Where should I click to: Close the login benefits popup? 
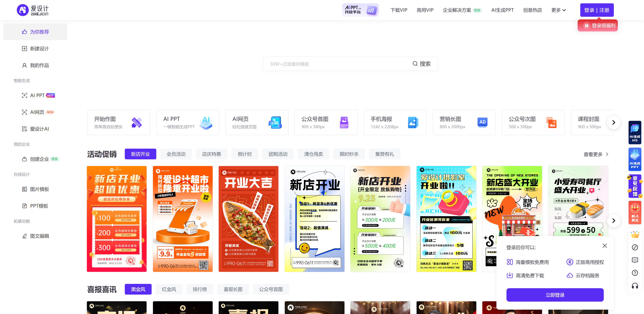(x=604, y=246)
